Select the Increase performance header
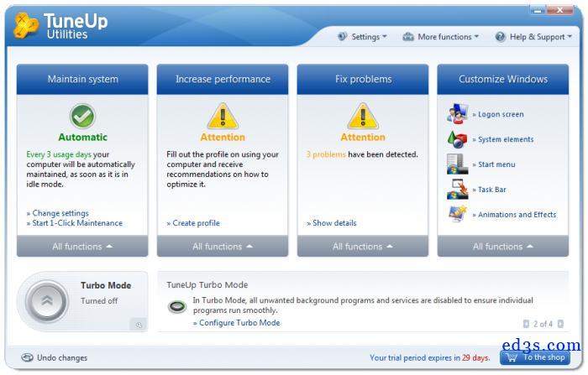The width and height of the screenshot is (588, 375). tap(223, 79)
